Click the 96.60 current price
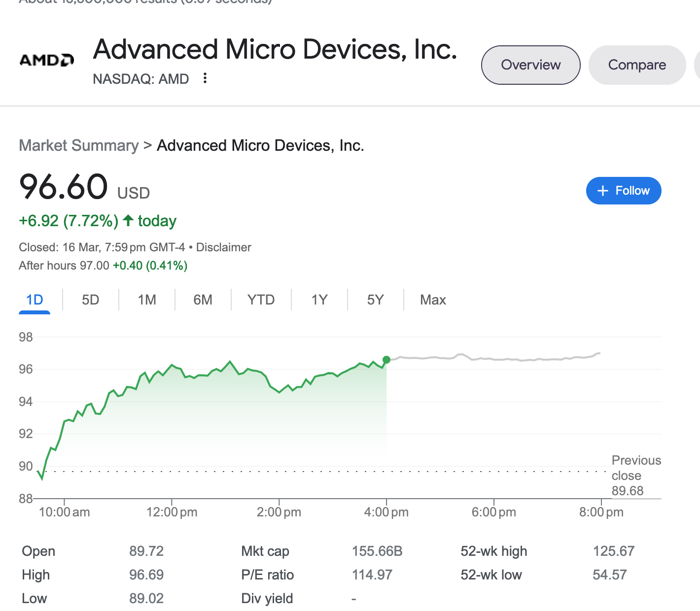Image resolution: width=700 pixels, height=611 pixels. [63, 187]
